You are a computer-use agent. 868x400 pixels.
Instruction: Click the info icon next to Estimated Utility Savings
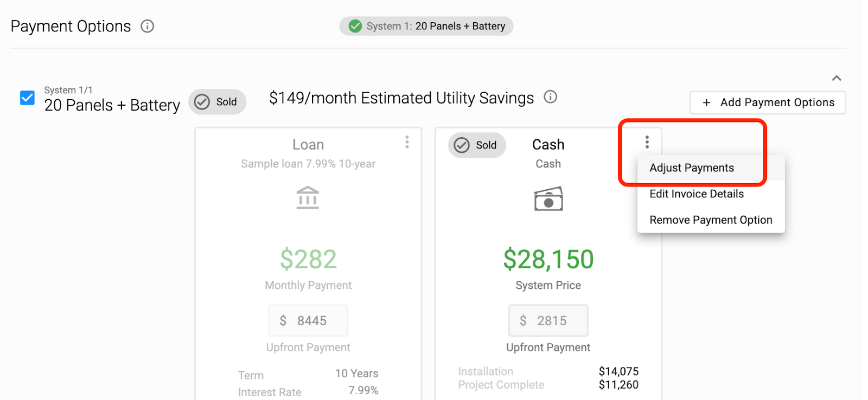[550, 97]
